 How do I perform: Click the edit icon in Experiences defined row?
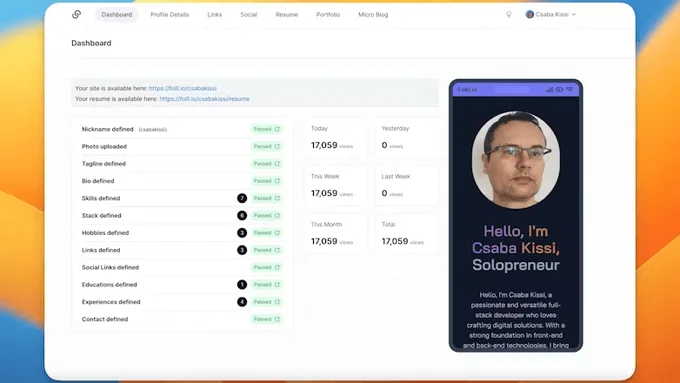point(278,302)
